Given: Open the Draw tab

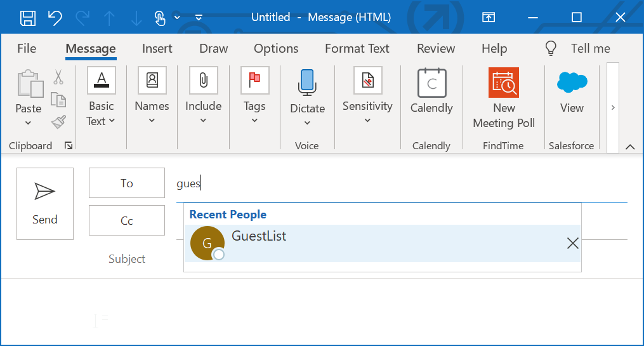Looking at the screenshot, I should [x=214, y=48].
